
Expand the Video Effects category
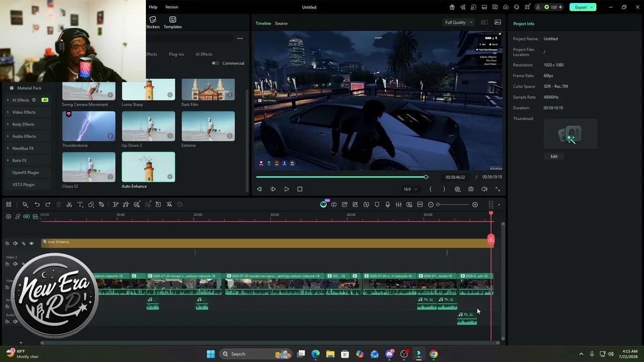(x=24, y=112)
